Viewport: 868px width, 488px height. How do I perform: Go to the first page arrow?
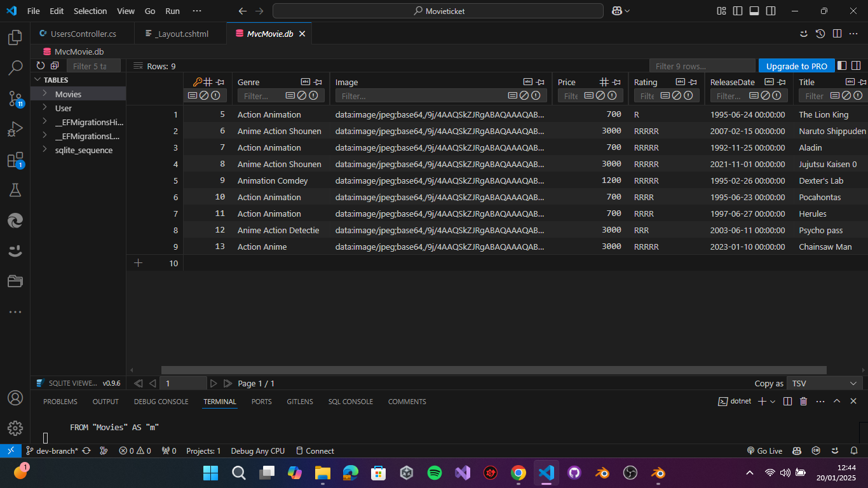coord(138,383)
